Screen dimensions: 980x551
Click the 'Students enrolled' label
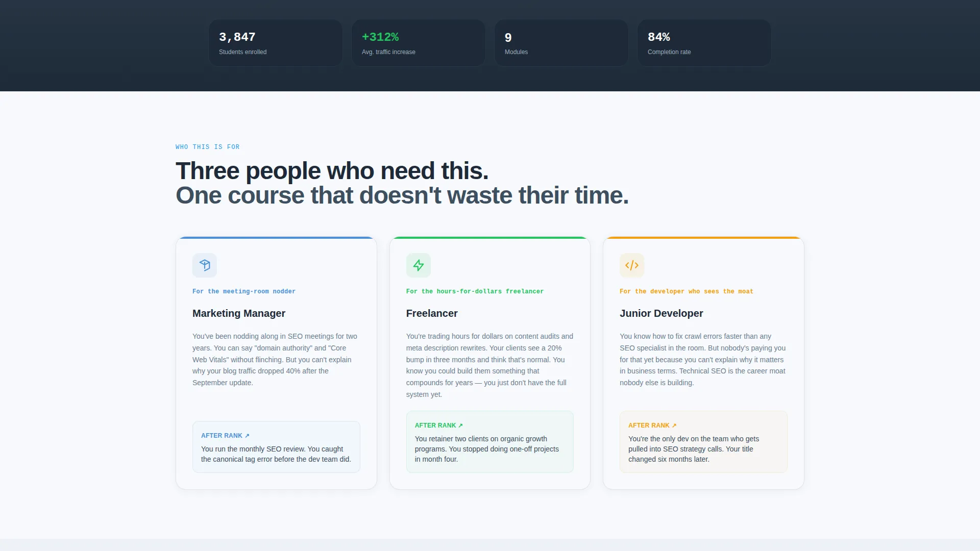click(x=242, y=52)
